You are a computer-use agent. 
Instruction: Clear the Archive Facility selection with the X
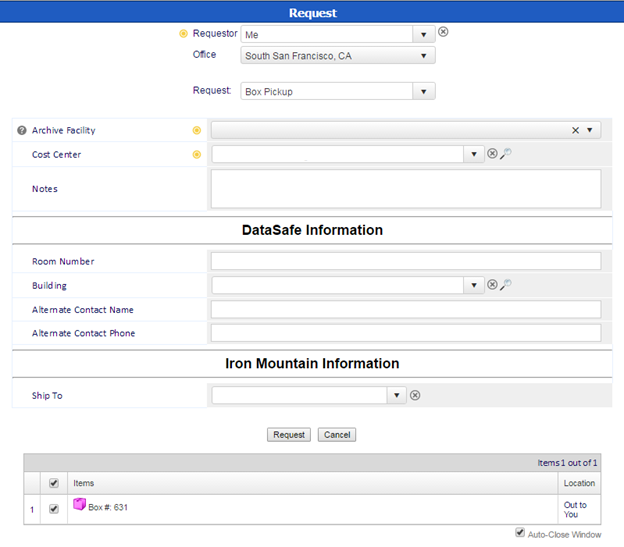pos(575,130)
